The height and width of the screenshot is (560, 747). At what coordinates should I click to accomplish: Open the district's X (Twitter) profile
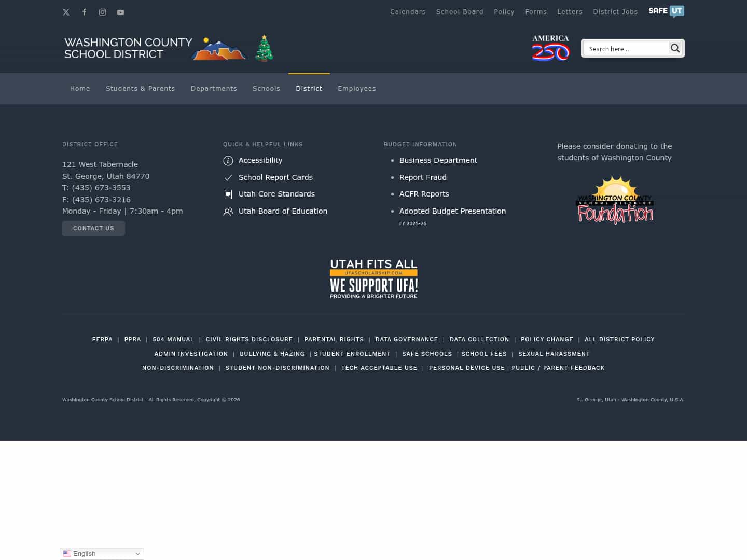66,12
